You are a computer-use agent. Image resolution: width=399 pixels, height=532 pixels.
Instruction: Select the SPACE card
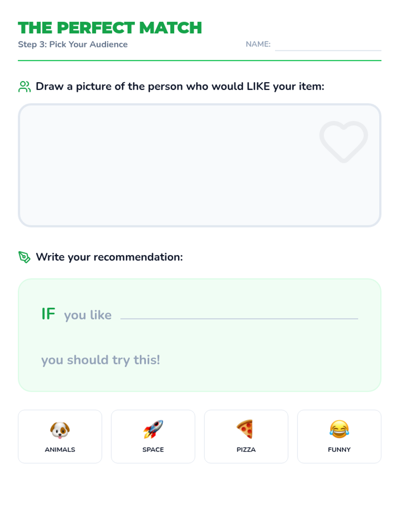(153, 450)
